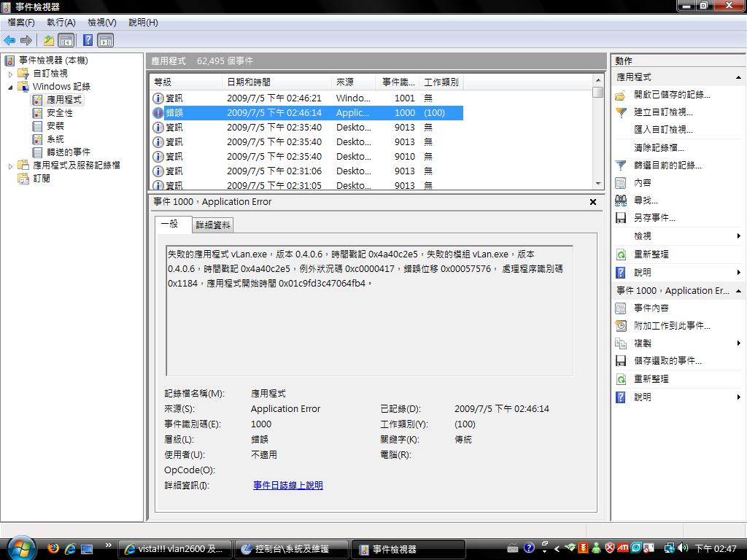This screenshot has height=560, width=747.
Task: Open the 檢視 submenu in the action pane
Action: click(643, 236)
